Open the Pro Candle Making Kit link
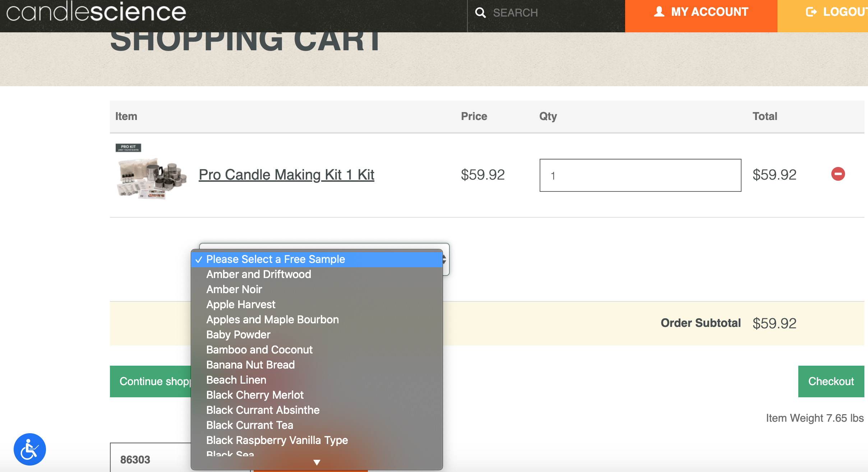This screenshot has width=868, height=472. tap(286, 175)
